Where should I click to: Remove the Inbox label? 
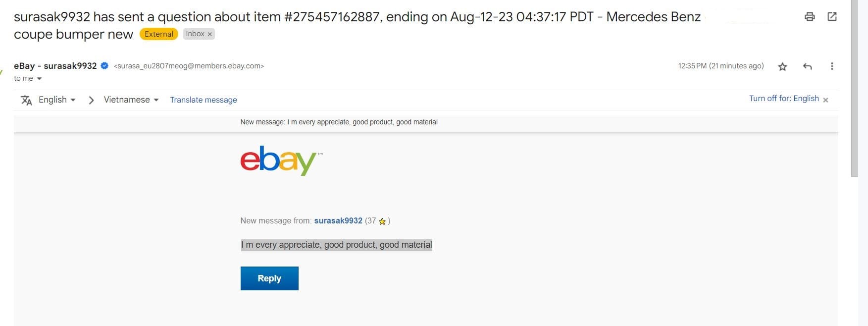[x=210, y=34]
